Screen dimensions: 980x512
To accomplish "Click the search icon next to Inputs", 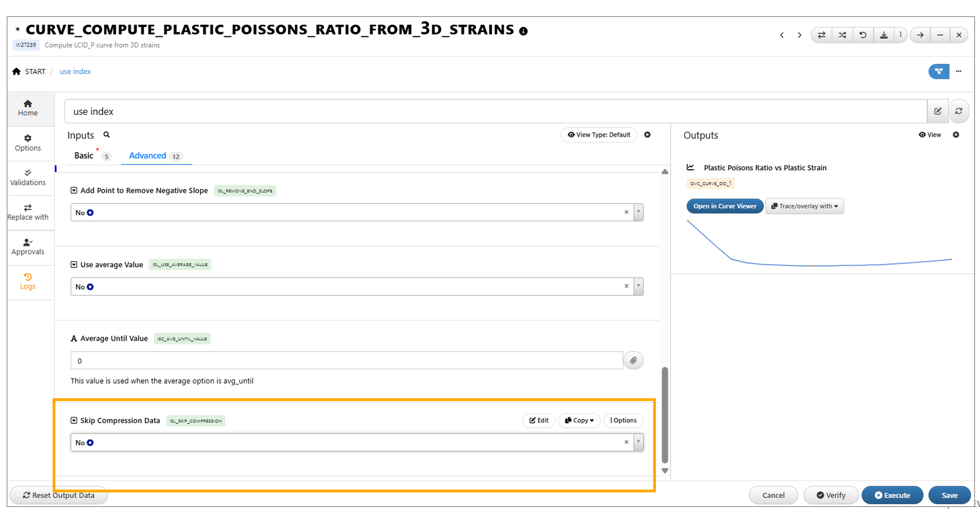I will tap(106, 135).
